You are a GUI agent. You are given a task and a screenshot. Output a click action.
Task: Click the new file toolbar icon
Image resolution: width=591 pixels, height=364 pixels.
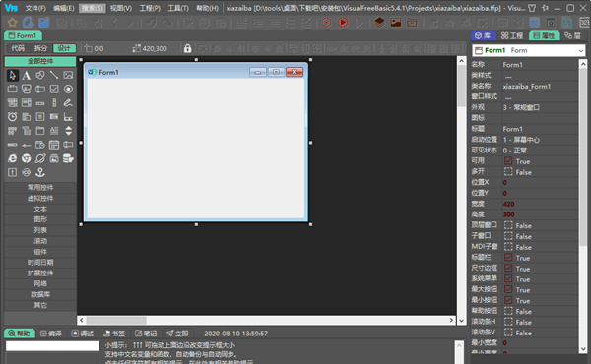[29, 23]
